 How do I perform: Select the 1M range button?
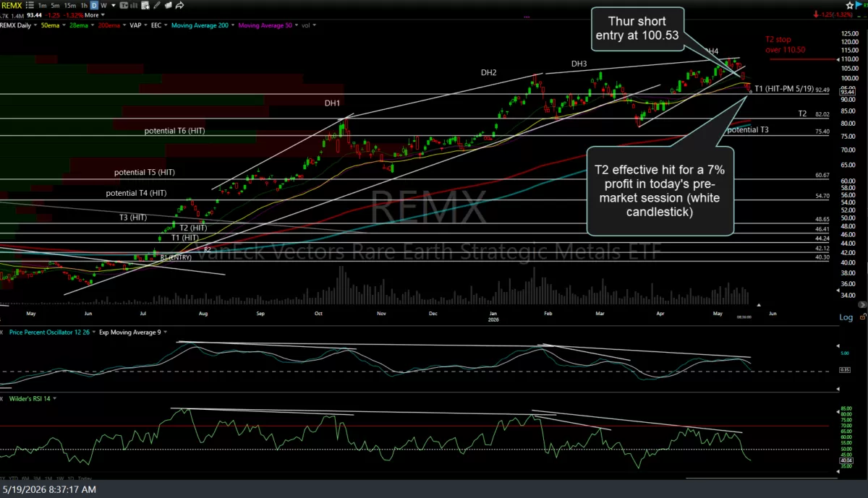click(x=48, y=478)
